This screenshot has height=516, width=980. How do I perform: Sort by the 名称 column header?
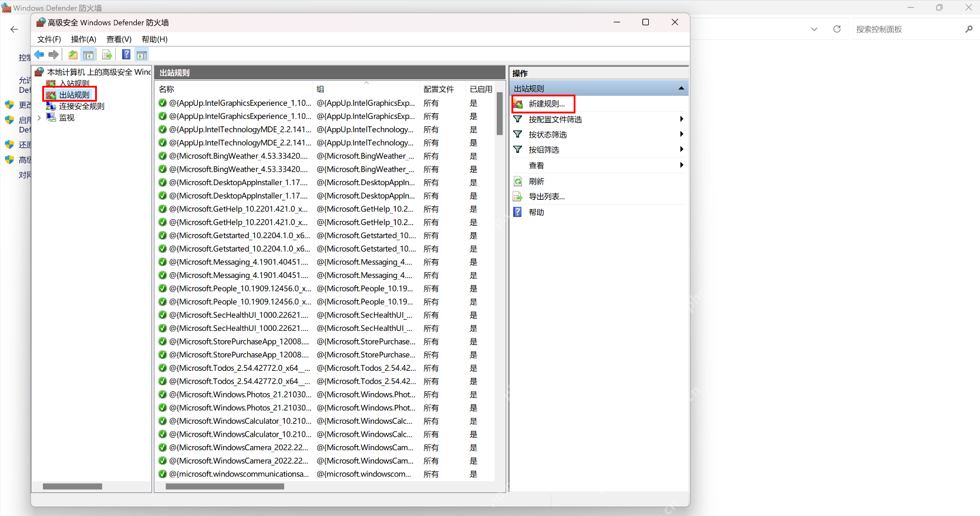pos(234,89)
